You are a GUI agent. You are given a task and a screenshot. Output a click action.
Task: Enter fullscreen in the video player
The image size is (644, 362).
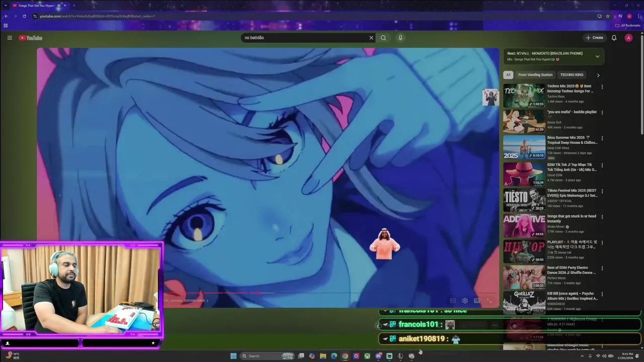point(489,301)
